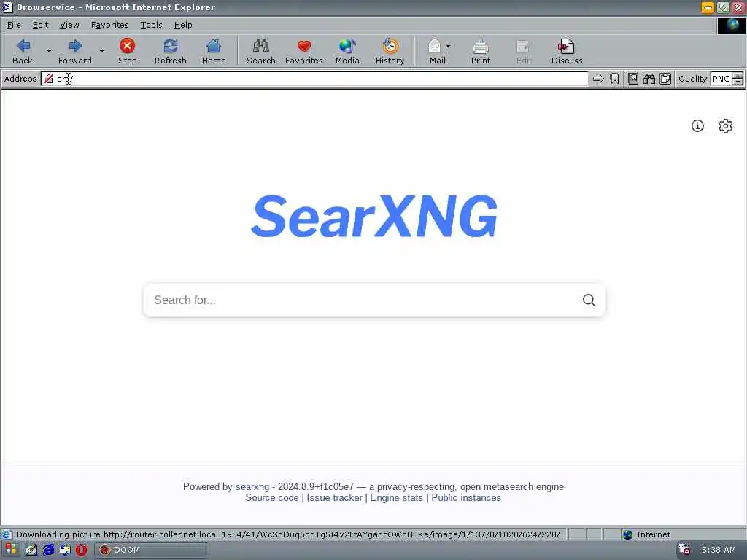The image size is (747, 560).
Task: Click the small binoculars icon in address toolbar
Action: (649, 79)
